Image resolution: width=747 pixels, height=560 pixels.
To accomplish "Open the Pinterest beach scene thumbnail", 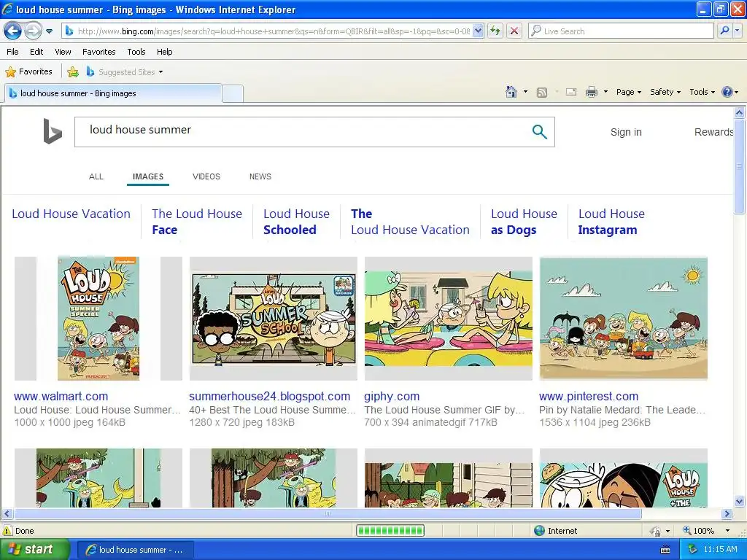I will (x=623, y=319).
